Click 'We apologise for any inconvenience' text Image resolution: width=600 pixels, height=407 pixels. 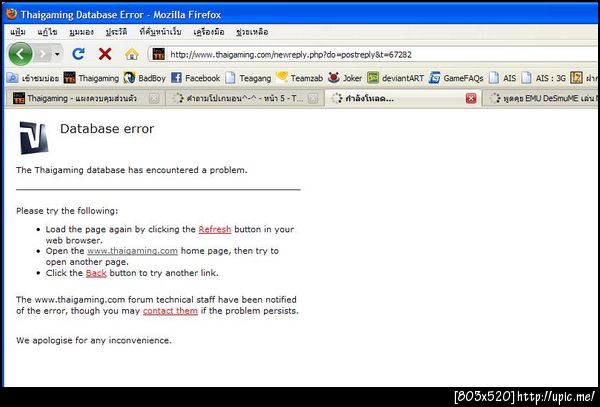(94, 340)
